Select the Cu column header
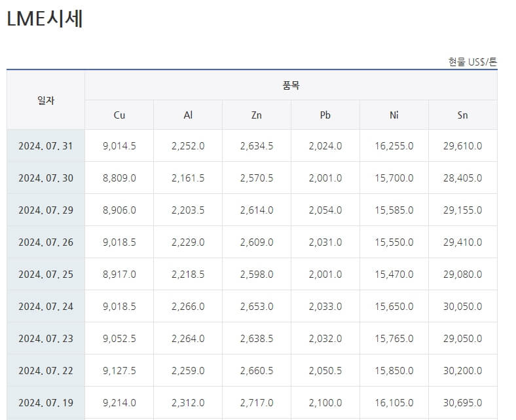 [119, 115]
